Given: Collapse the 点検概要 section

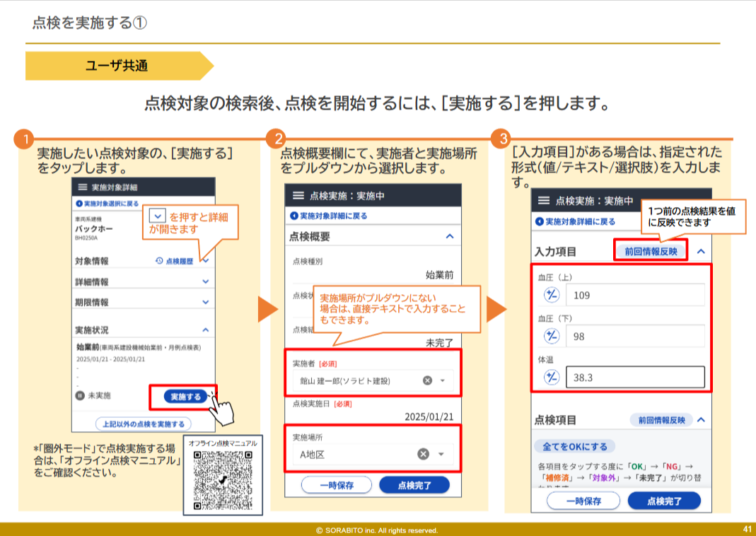Looking at the screenshot, I should (449, 236).
